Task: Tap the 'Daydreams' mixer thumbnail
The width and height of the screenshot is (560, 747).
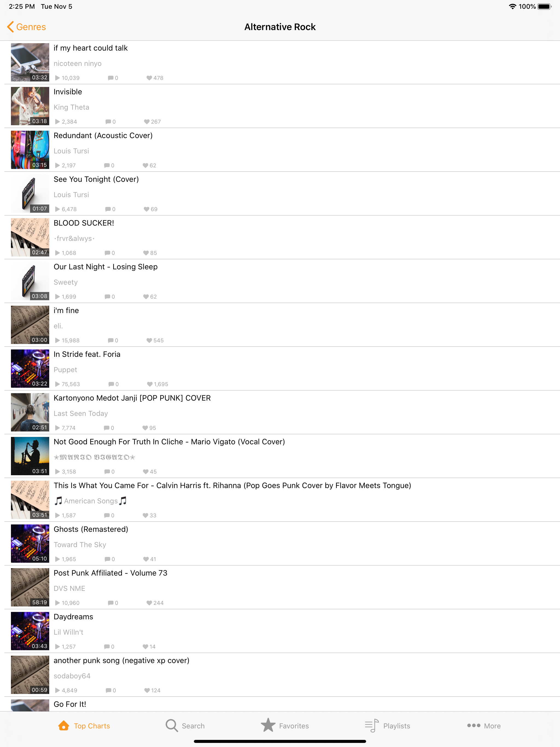Action: click(30, 631)
